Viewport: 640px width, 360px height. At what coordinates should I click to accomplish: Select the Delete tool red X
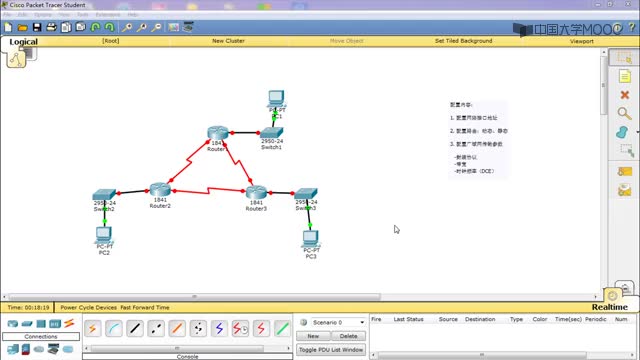[624, 95]
